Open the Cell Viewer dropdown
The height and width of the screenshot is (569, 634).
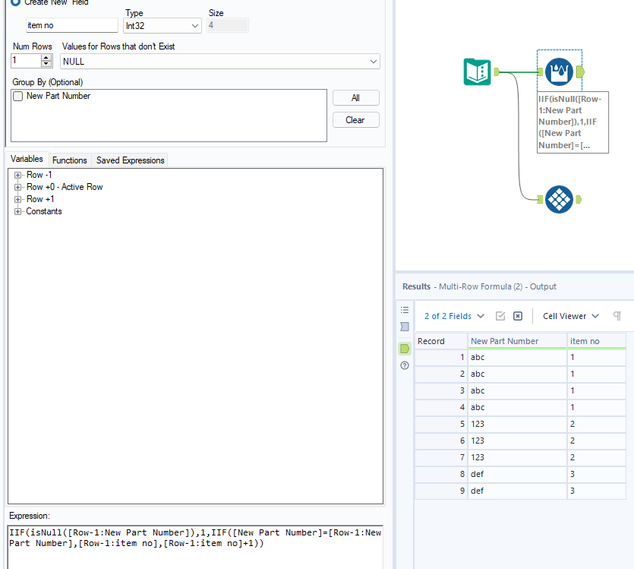(571, 316)
